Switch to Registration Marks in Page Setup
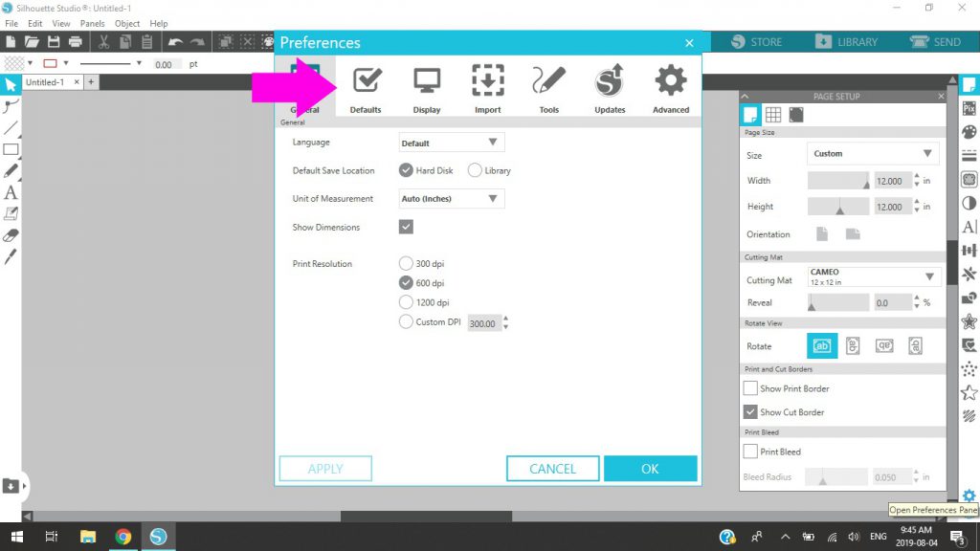 tap(795, 115)
